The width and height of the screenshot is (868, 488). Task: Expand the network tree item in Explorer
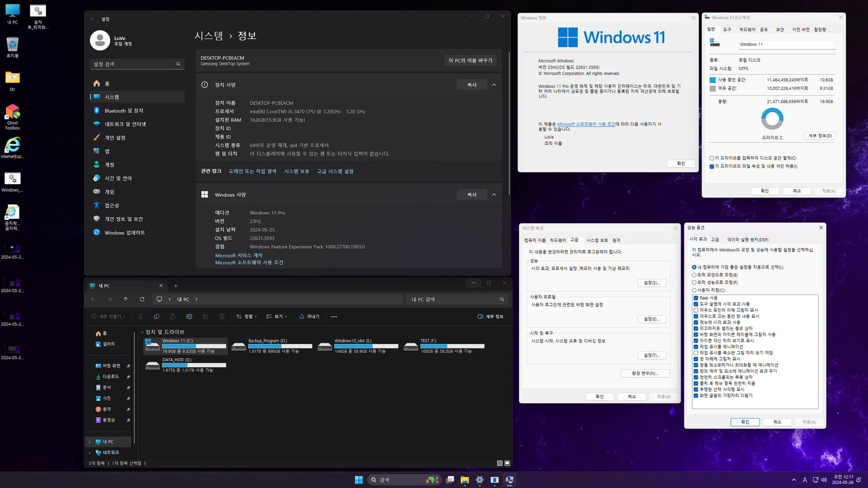tap(90, 453)
